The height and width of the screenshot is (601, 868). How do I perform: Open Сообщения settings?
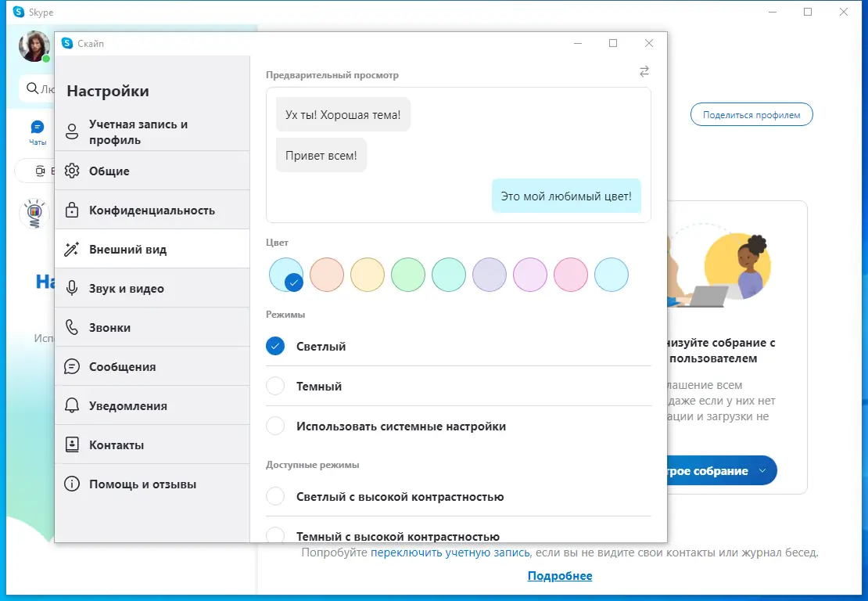tap(152, 367)
